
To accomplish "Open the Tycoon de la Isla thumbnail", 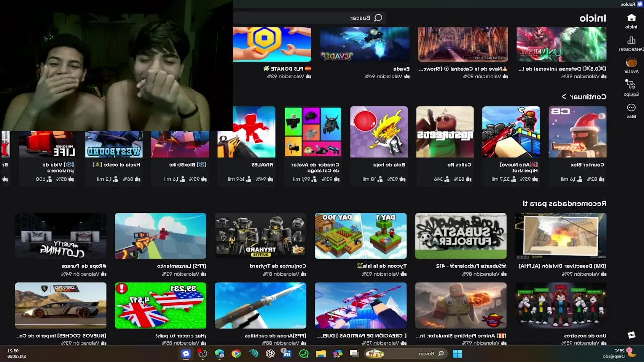I will 361,236.
